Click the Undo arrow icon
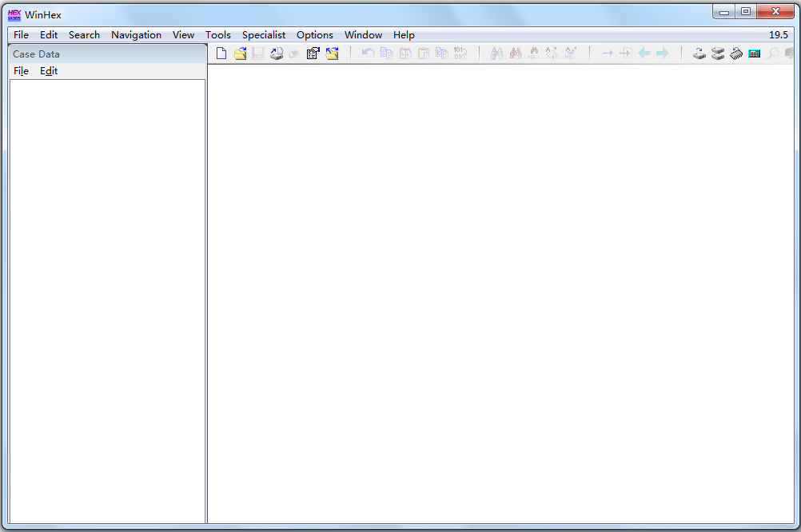 click(368, 53)
